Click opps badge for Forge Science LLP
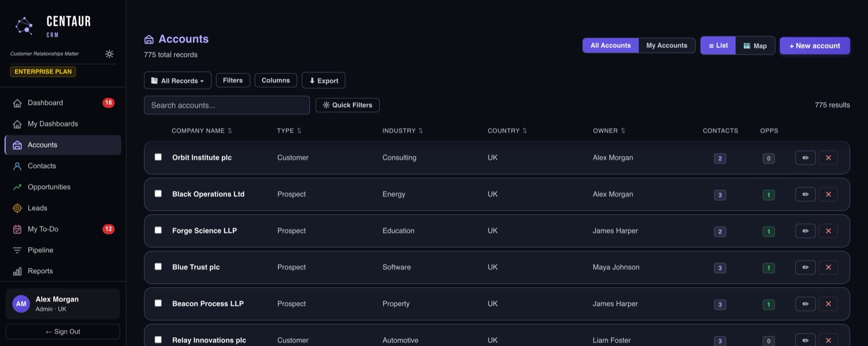 click(x=769, y=231)
